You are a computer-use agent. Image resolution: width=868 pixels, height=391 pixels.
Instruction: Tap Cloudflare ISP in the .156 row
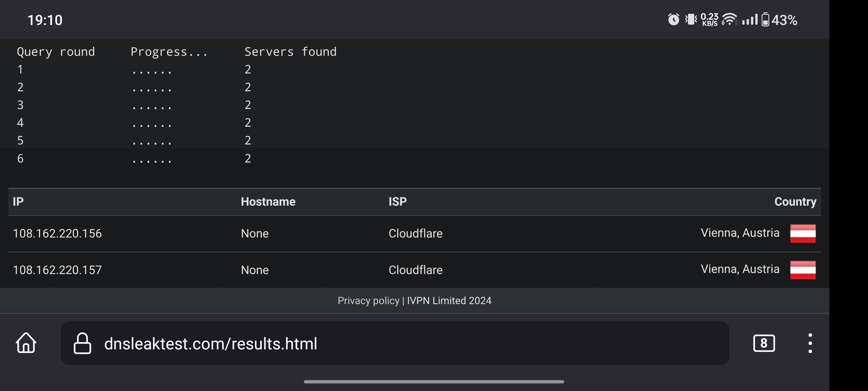[x=416, y=234]
